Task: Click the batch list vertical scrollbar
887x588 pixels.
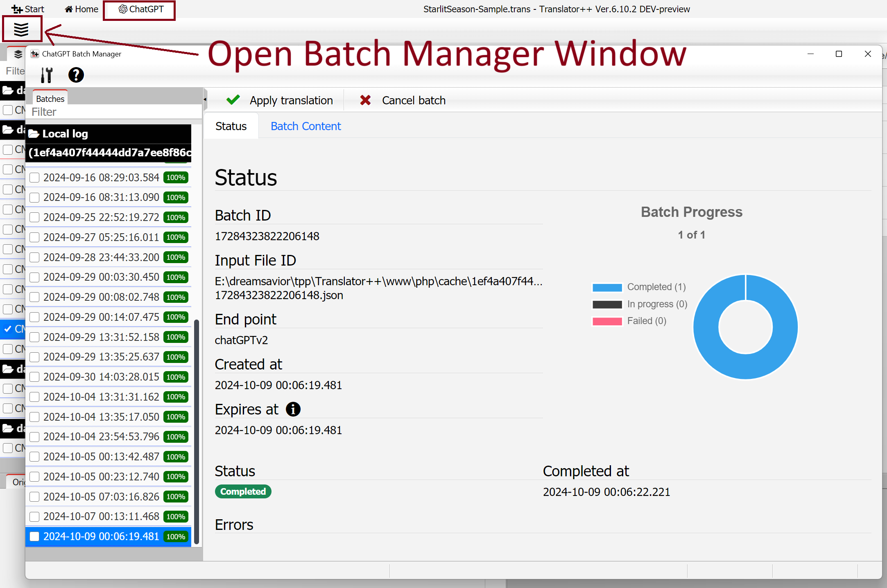Action: (196, 432)
